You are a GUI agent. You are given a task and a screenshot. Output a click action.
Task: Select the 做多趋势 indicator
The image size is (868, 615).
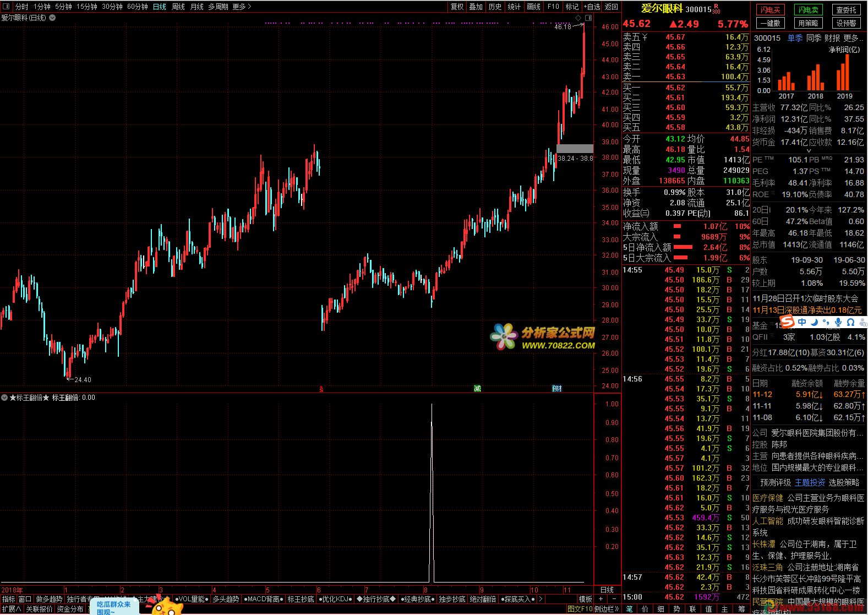click(x=49, y=599)
